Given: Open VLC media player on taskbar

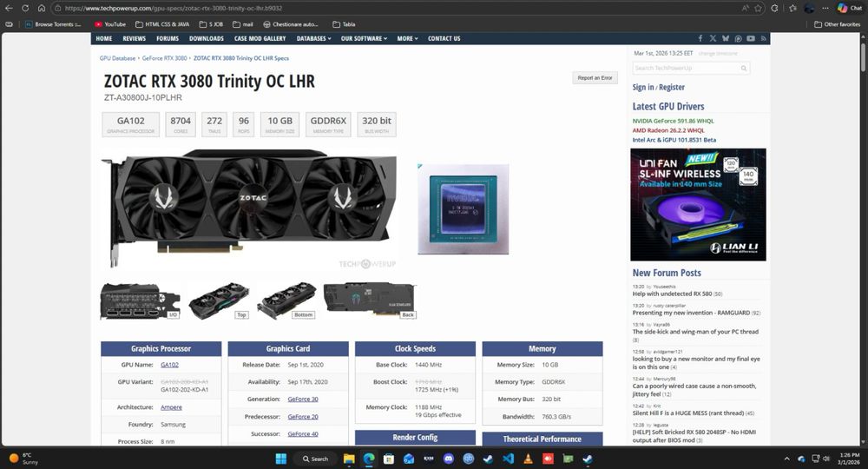Looking at the screenshot, I should pyautogui.click(x=528, y=459).
